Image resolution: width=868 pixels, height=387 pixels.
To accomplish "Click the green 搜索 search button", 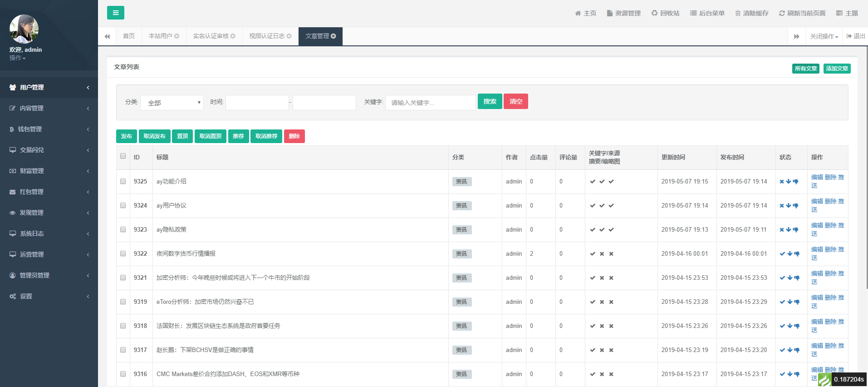I will (490, 102).
